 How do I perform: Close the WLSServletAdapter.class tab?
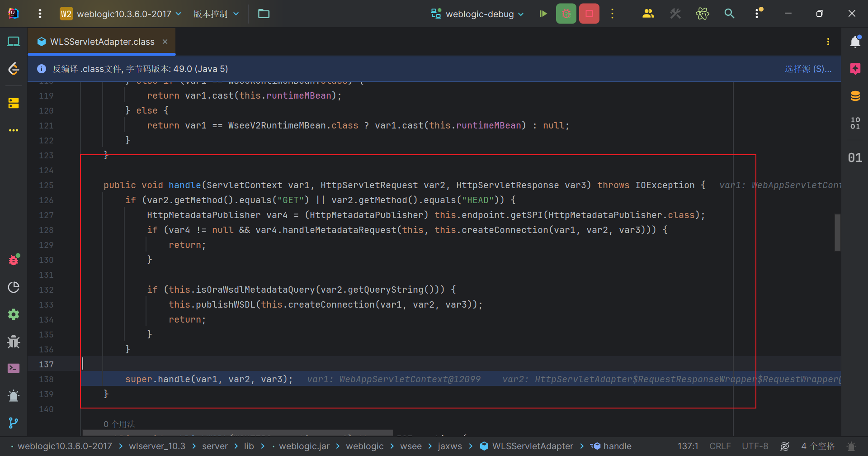click(x=165, y=42)
